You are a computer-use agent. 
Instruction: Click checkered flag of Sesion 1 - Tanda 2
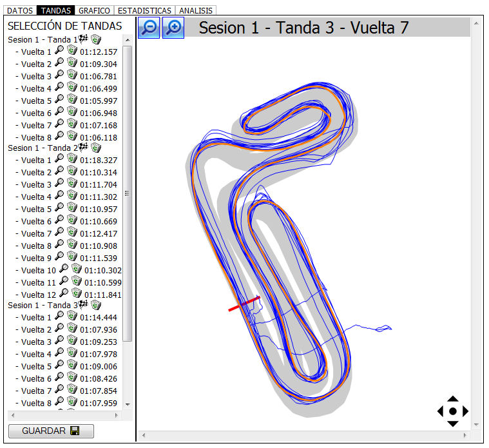pos(83,147)
